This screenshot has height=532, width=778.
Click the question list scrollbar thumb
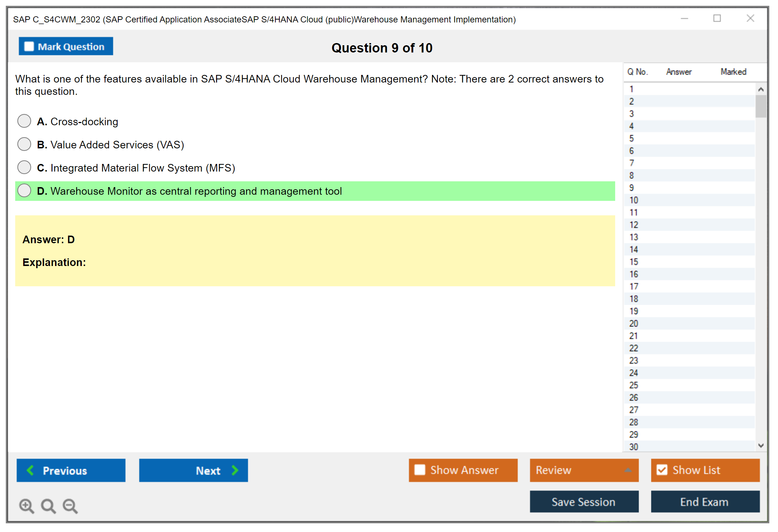click(761, 106)
